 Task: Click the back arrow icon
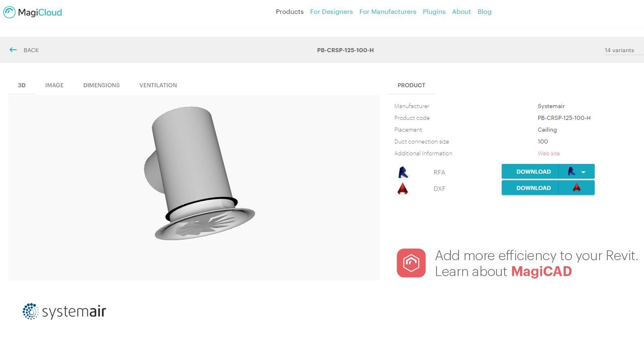pyautogui.click(x=13, y=50)
